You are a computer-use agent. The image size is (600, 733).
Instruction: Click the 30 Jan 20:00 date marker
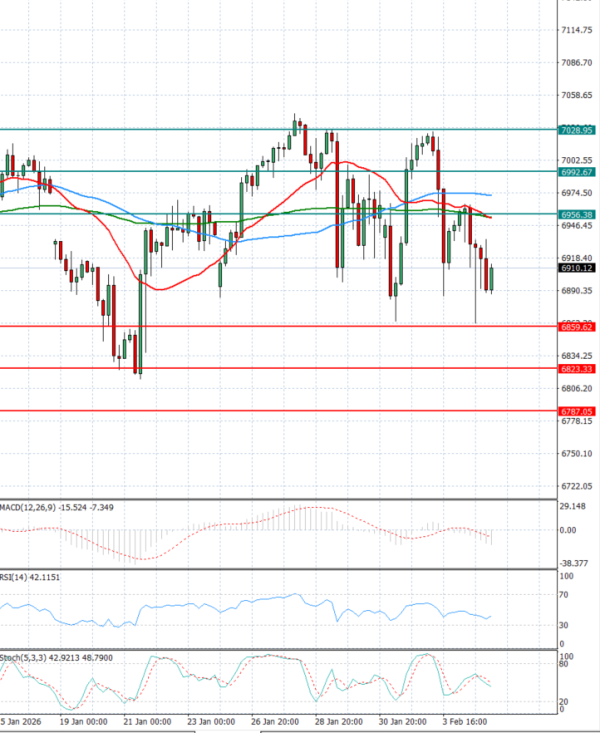pyautogui.click(x=404, y=721)
